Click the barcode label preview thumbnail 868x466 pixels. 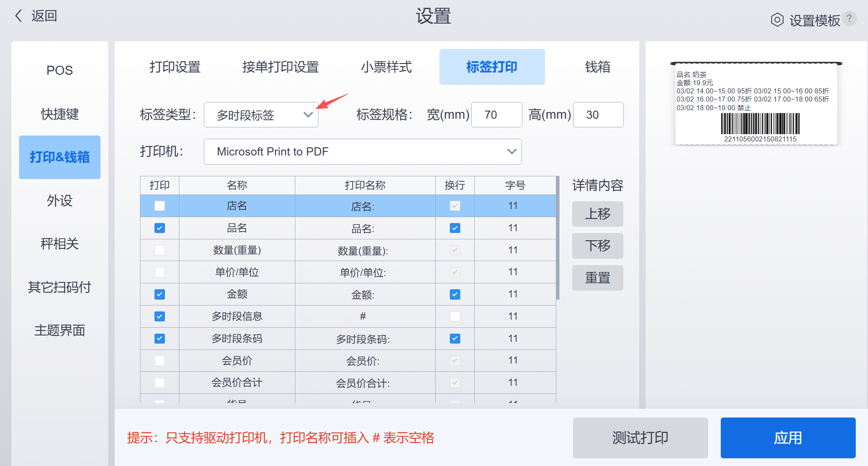pos(756,104)
